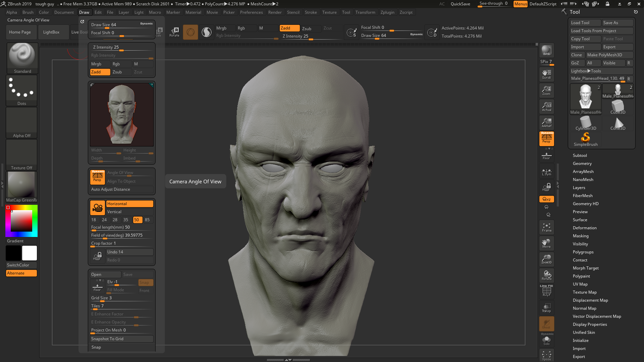Click the Snapshot To Grid button
Screen dimensions: 644x362
click(122, 339)
